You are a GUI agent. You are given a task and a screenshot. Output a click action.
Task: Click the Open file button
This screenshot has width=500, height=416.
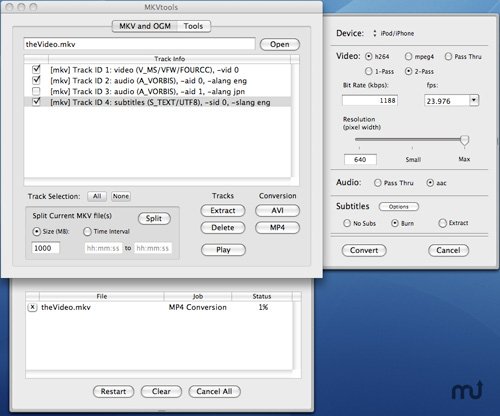point(280,44)
